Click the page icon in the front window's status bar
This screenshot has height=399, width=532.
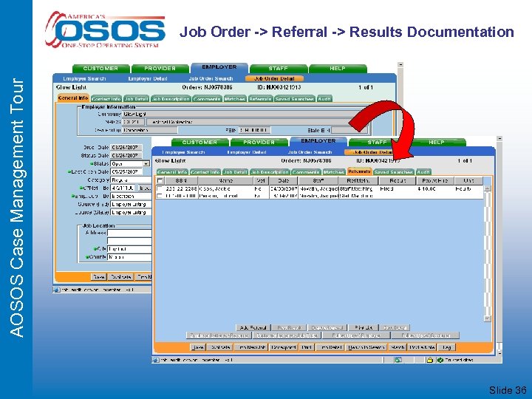(156, 360)
